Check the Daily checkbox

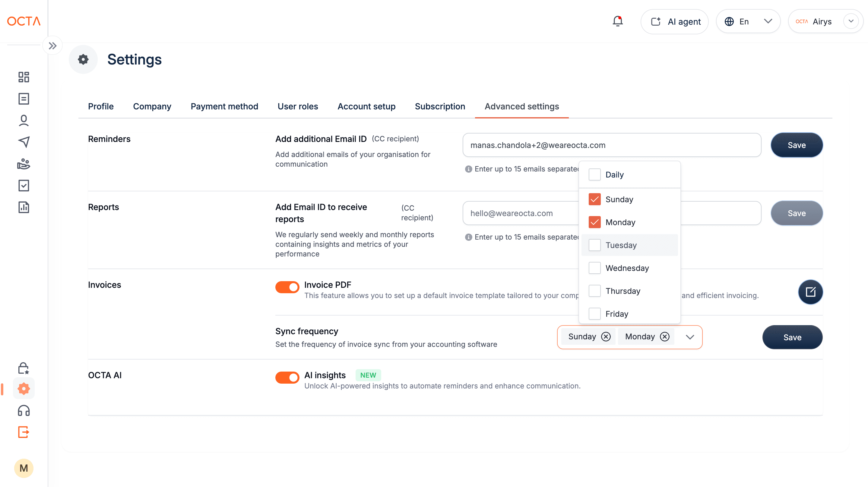pos(594,174)
